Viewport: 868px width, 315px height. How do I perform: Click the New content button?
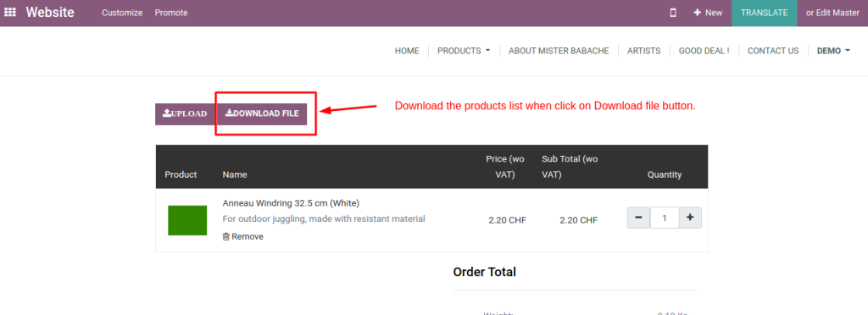[708, 13]
